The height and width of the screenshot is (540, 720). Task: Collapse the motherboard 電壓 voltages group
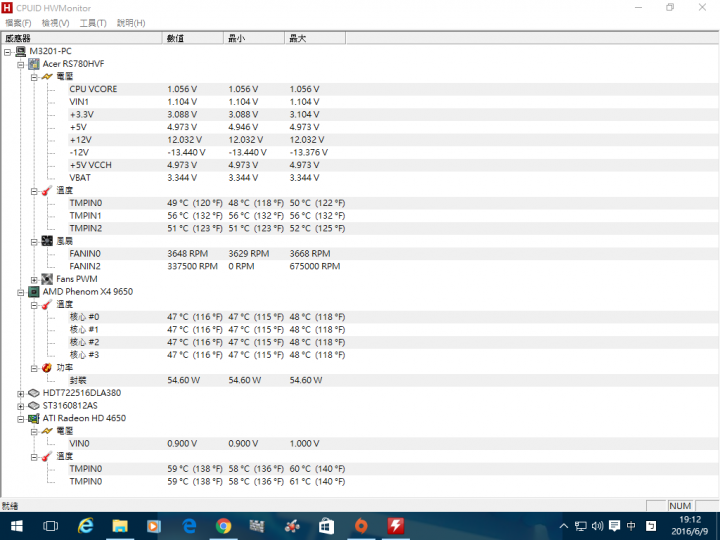(34, 77)
